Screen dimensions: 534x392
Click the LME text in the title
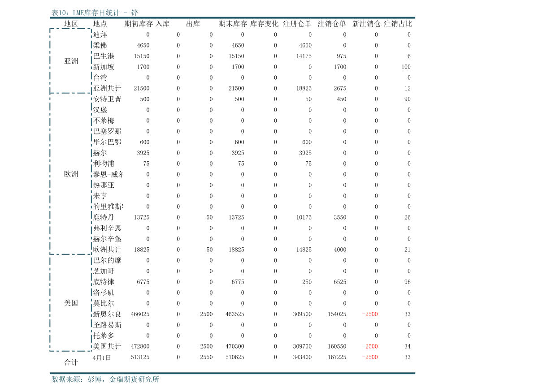coord(79,13)
